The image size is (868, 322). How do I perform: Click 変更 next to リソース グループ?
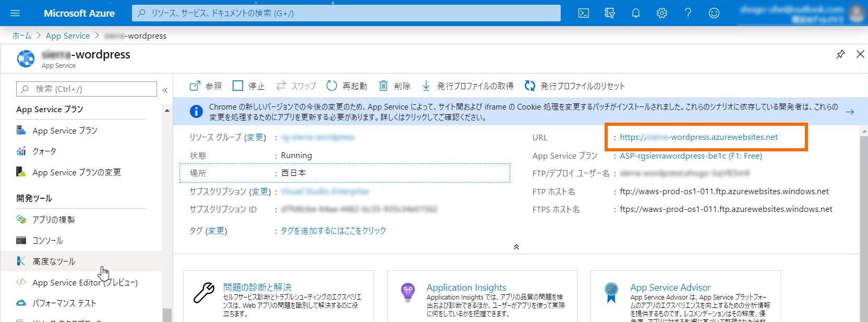click(255, 137)
